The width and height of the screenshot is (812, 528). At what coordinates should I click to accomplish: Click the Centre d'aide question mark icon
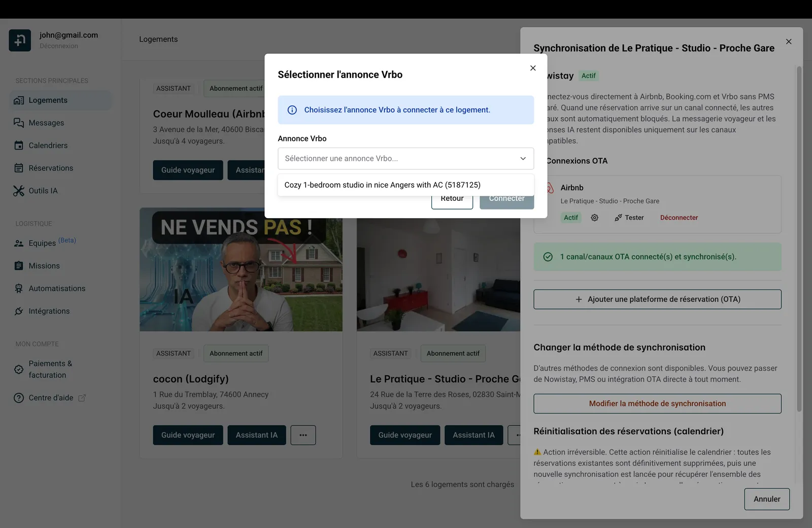pos(19,398)
